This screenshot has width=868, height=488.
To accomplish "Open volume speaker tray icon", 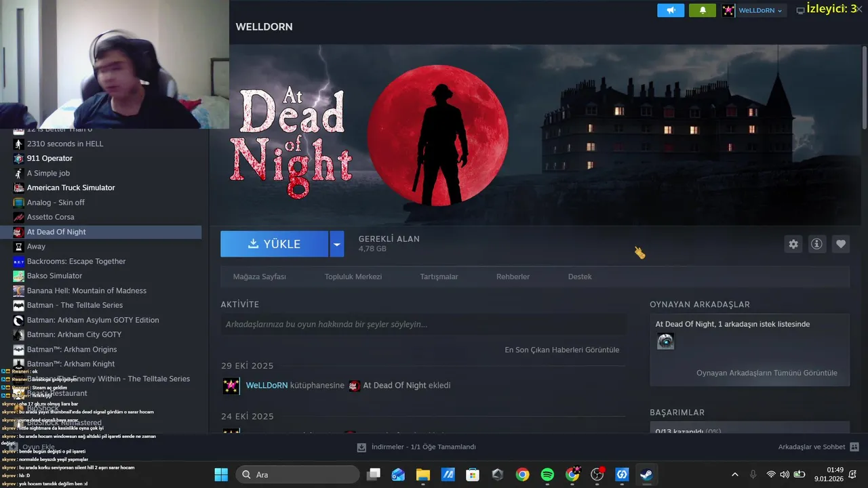I will tap(785, 474).
